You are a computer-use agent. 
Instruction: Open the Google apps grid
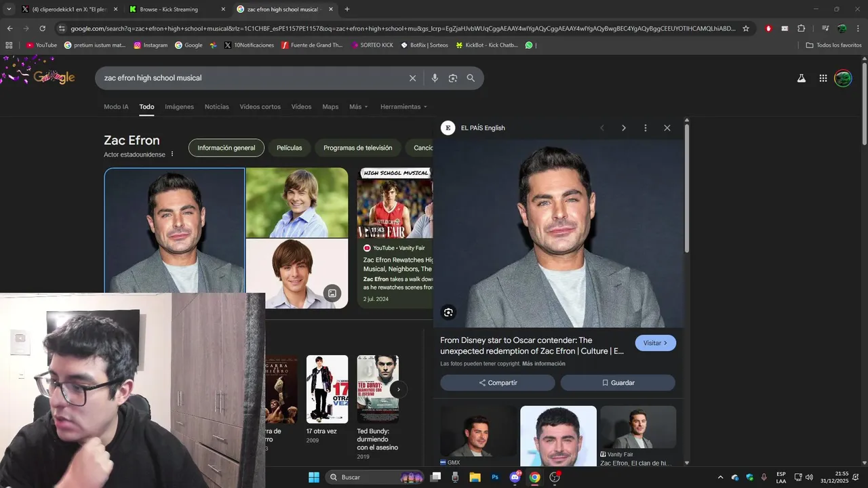click(823, 78)
